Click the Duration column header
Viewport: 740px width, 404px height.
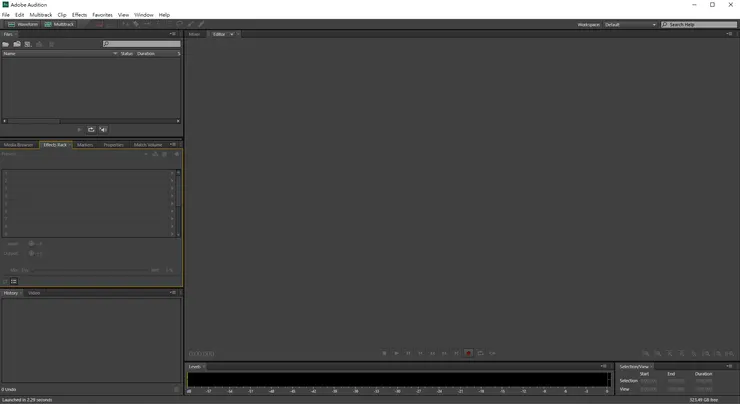pyautogui.click(x=146, y=54)
